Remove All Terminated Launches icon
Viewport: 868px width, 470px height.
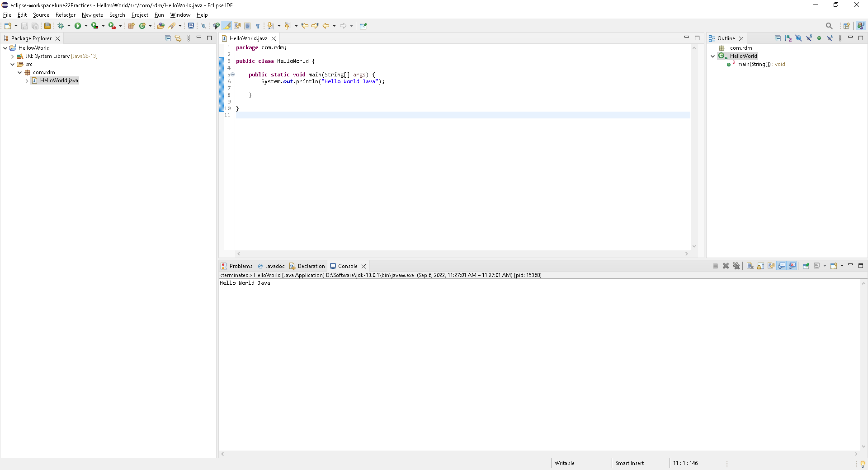tap(736, 266)
